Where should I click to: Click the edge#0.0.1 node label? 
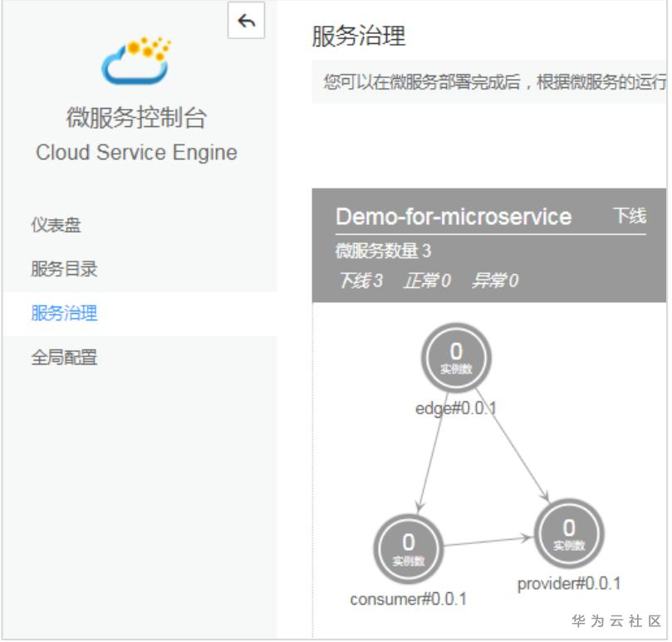[x=456, y=409]
